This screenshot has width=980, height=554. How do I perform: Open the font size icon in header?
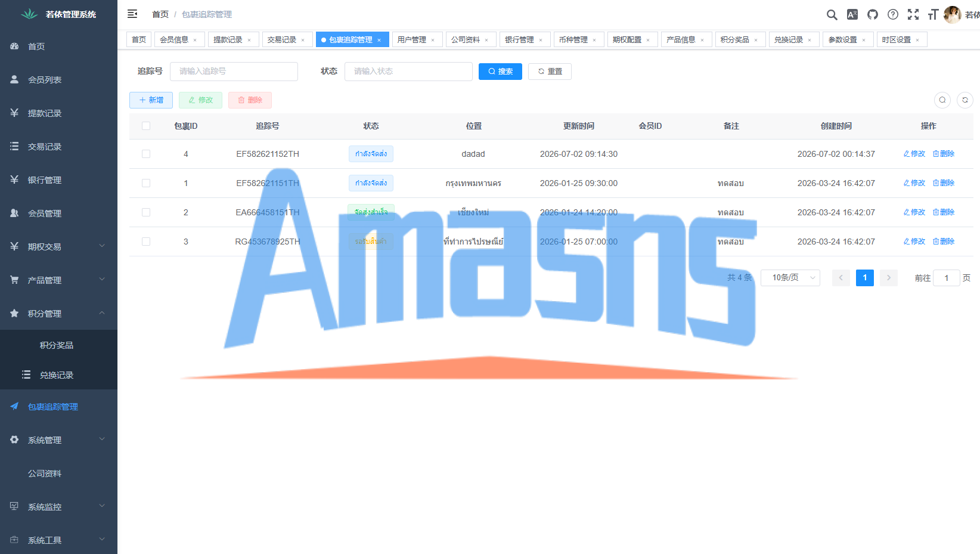click(x=933, y=15)
